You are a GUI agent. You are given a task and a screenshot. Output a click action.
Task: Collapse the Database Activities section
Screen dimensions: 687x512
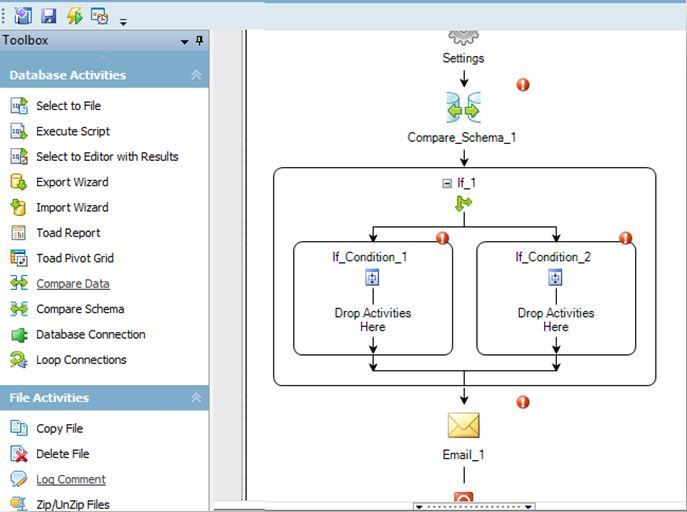[x=196, y=75]
